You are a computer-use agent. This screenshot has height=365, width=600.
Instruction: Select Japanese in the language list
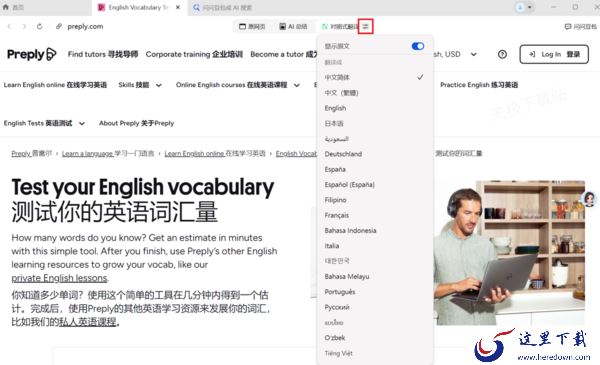coord(375,123)
